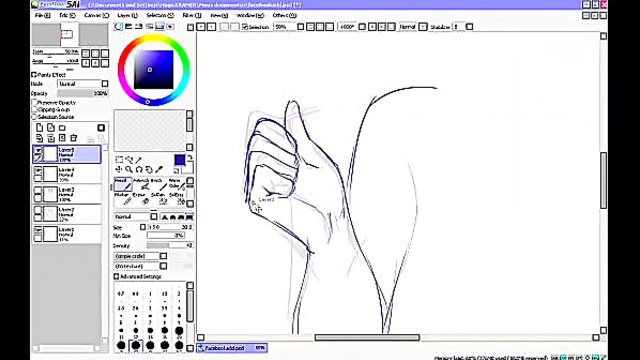
Task: Swap foreground and background colors
Action: pos(190,158)
